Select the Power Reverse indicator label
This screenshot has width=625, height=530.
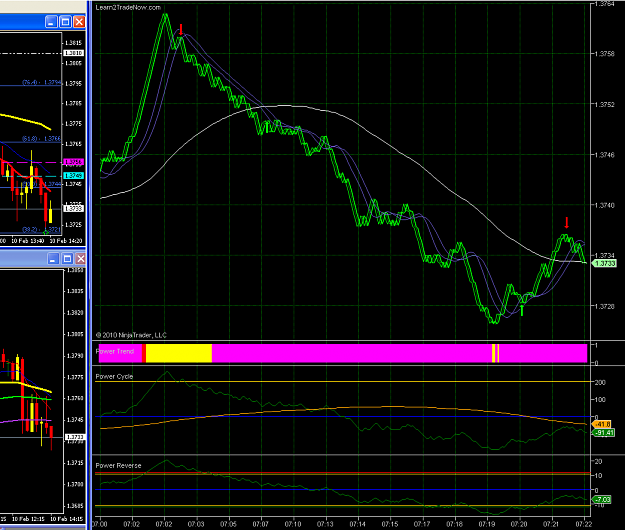coord(118,465)
